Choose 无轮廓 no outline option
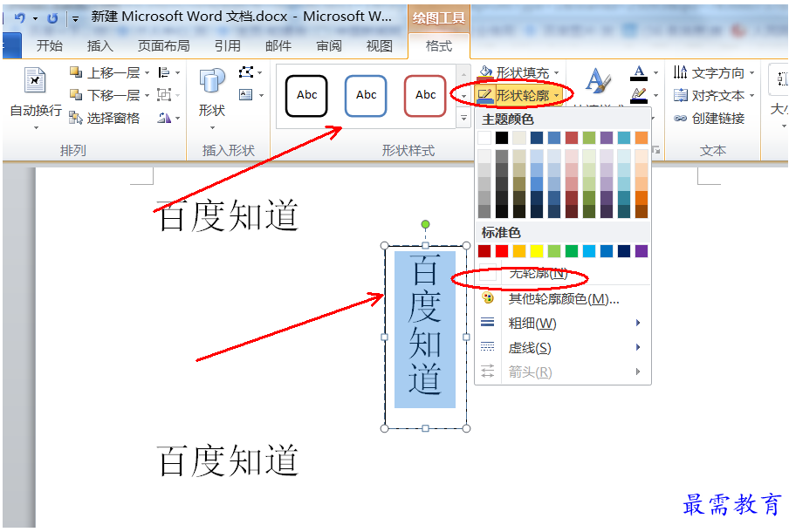 (x=563, y=274)
